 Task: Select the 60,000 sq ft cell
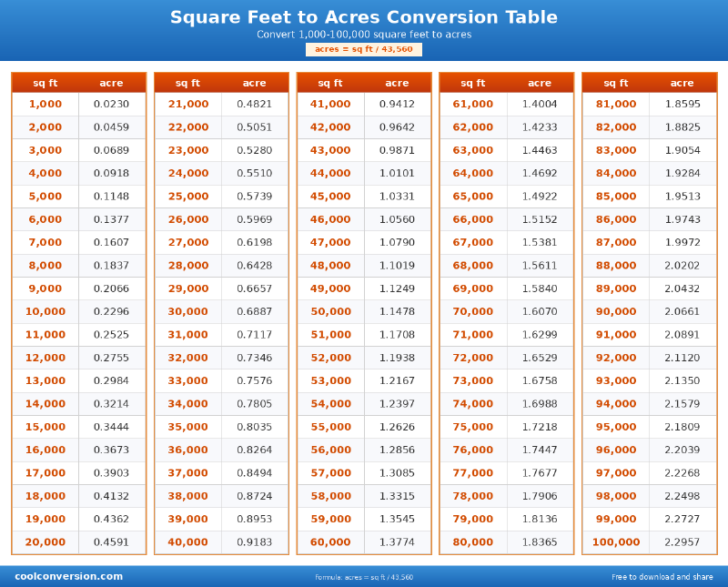pos(330,542)
